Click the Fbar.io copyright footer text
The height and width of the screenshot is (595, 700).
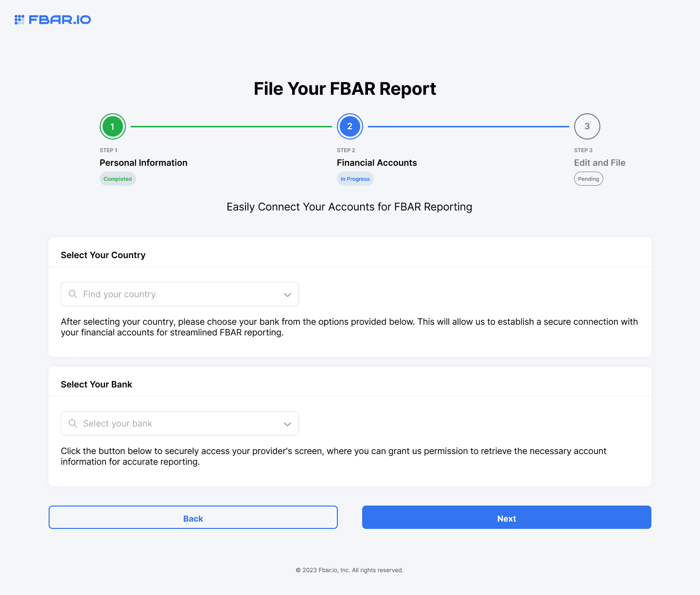(350, 570)
